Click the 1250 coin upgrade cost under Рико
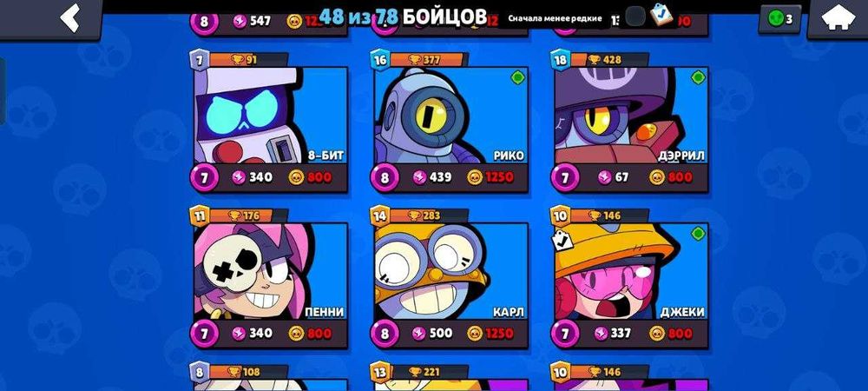The image size is (868, 391). click(x=490, y=178)
